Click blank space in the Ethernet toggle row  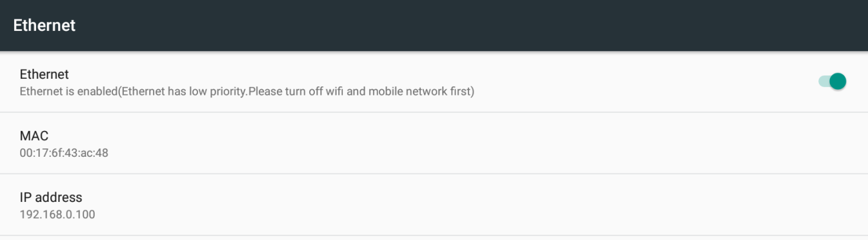(645, 82)
